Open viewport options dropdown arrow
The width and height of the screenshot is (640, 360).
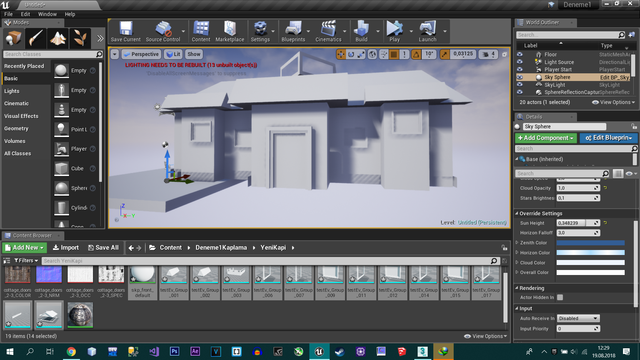pos(115,54)
